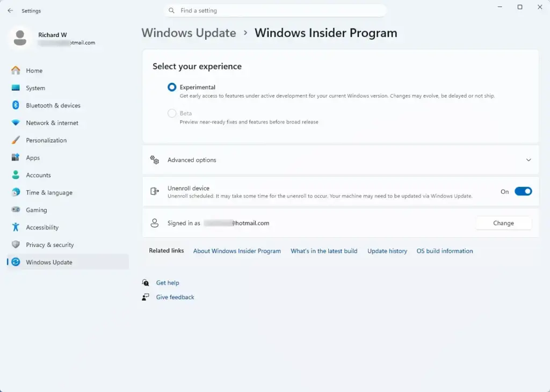Click the Experimental description text
This screenshot has height=392, width=550.
337,96
